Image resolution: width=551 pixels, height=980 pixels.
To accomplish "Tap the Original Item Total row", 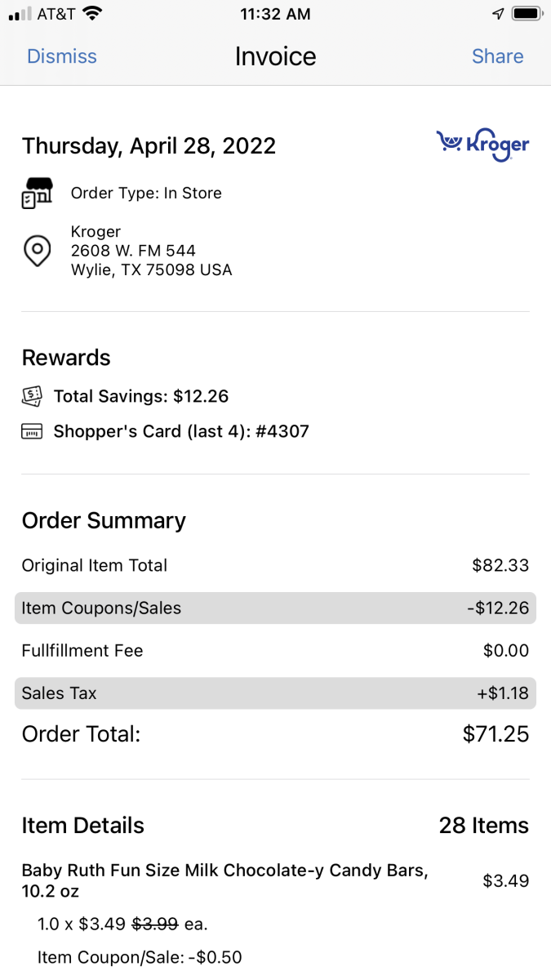I will pyautogui.click(x=275, y=565).
